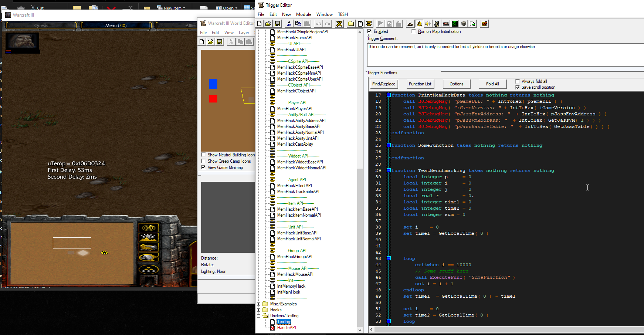Fold the loop block at line 43
This screenshot has width=644, height=335.
tap(389, 258)
